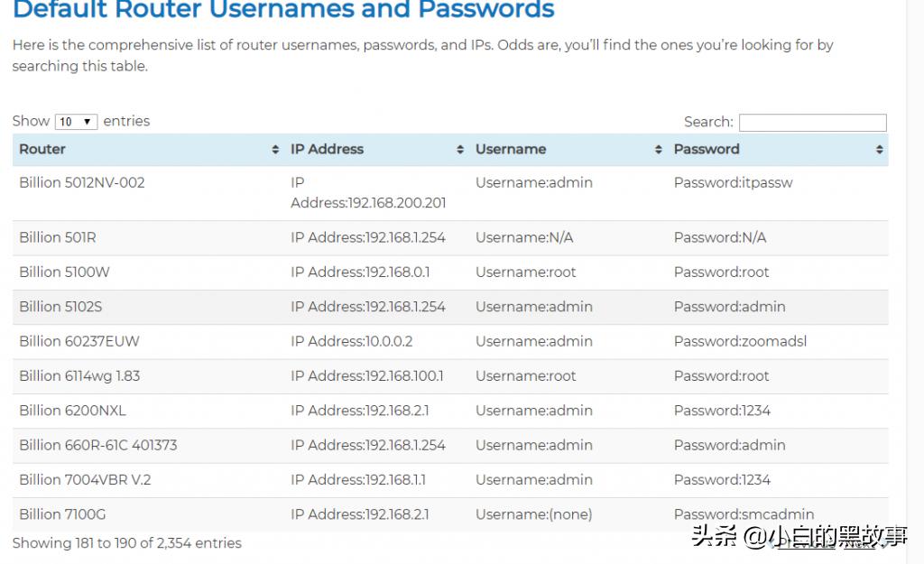Image resolution: width=924 pixels, height=564 pixels.
Task: Click the Billion 660R-61C 401373 entry
Action: 97,445
